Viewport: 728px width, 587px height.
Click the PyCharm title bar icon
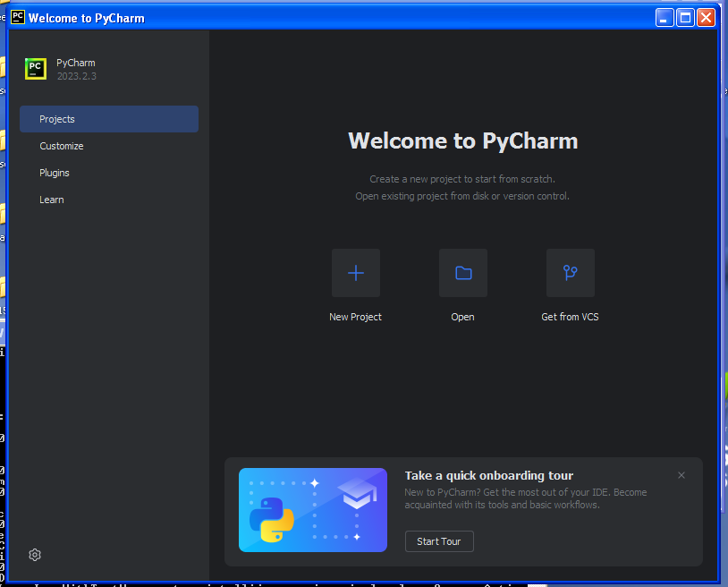pyautogui.click(x=18, y=18)
